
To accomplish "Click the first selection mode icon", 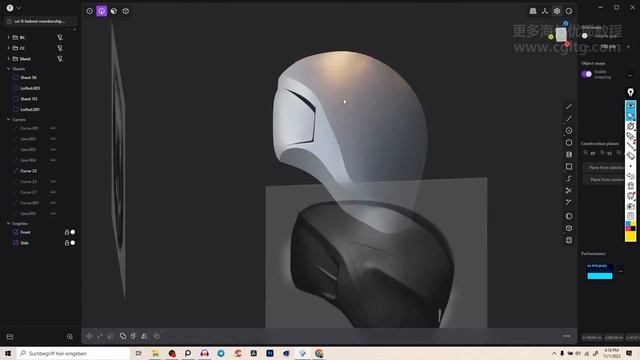I will (x=89, y=11).
